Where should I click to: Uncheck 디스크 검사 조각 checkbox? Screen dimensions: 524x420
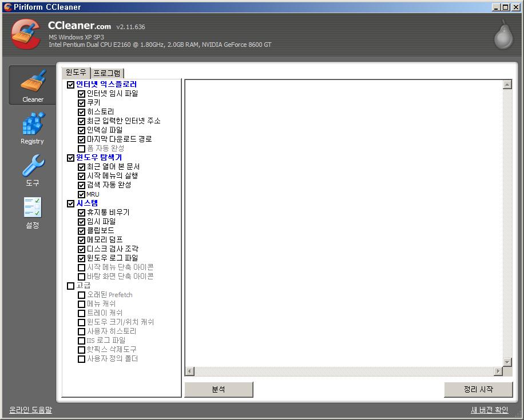click(x=81, y=249)
